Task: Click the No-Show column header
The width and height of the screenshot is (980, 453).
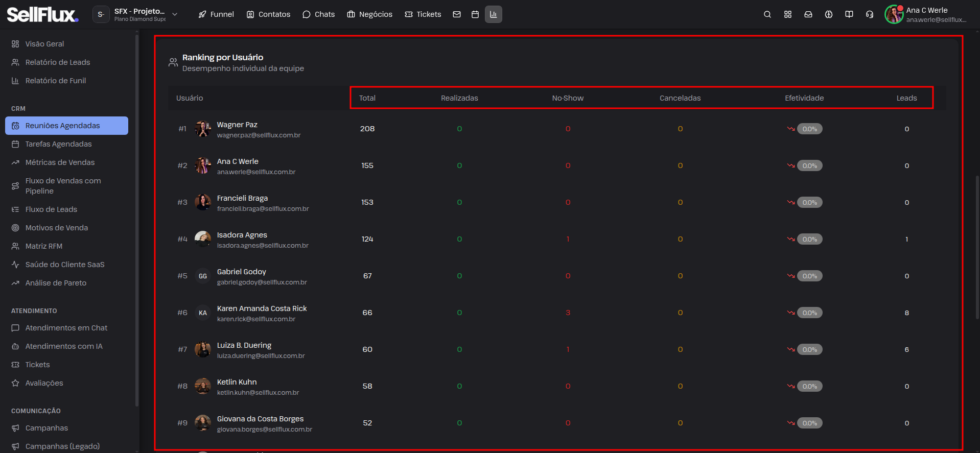Action: (x=568, y=98)
